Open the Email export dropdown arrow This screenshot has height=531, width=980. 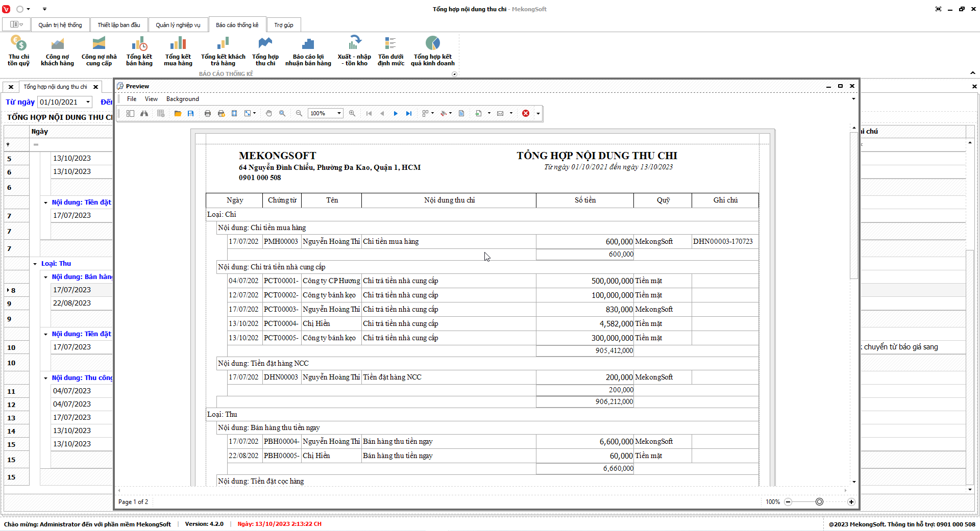point(511,113)
